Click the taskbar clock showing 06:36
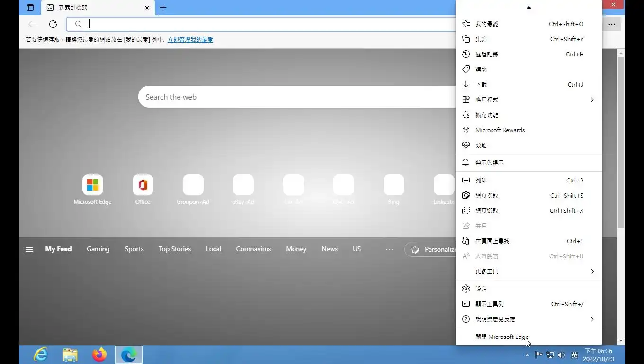 point(599,355)
